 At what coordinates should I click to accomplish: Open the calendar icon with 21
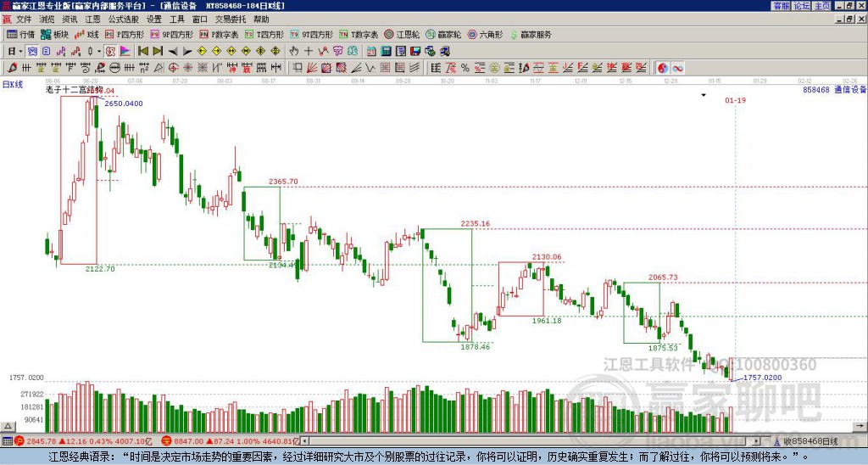point(371,52)
